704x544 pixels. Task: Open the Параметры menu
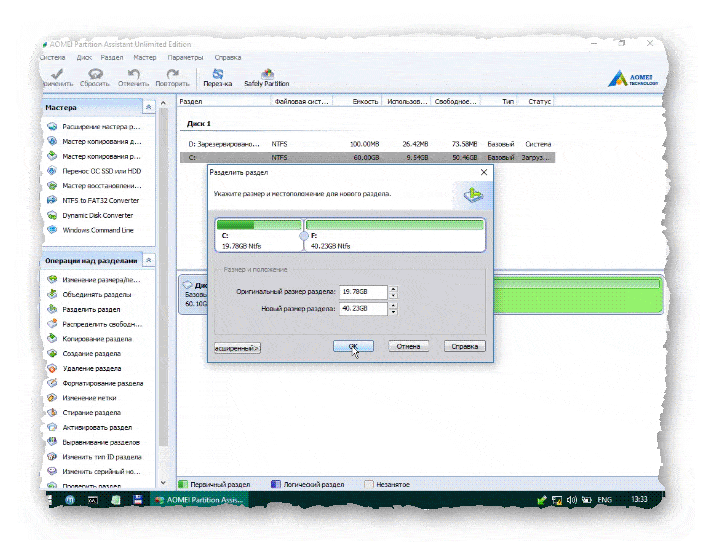tap(185, 57)
